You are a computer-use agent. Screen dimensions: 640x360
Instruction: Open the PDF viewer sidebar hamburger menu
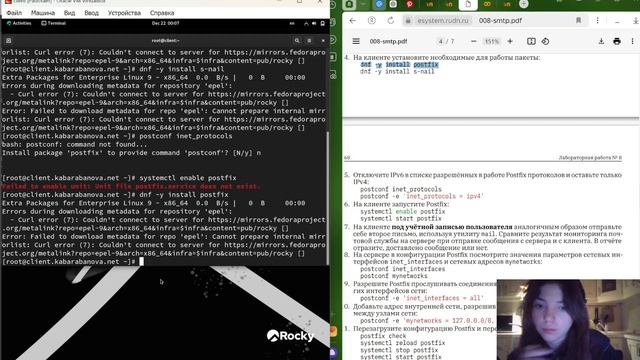[x=356, y=41]
